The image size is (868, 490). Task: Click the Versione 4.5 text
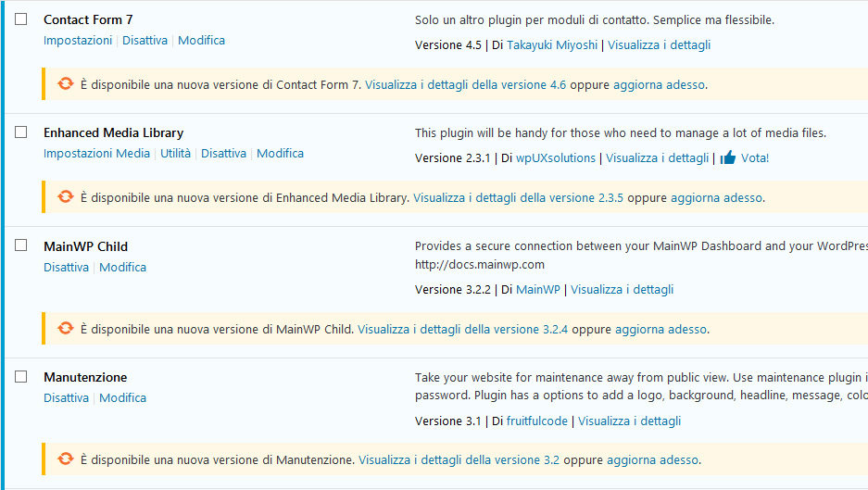(448, 44)
